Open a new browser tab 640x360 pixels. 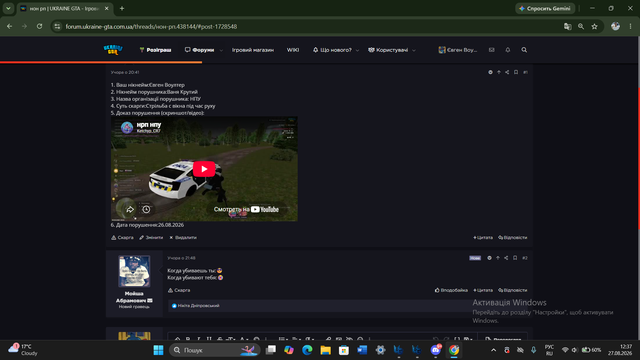[x=122, y=8]
